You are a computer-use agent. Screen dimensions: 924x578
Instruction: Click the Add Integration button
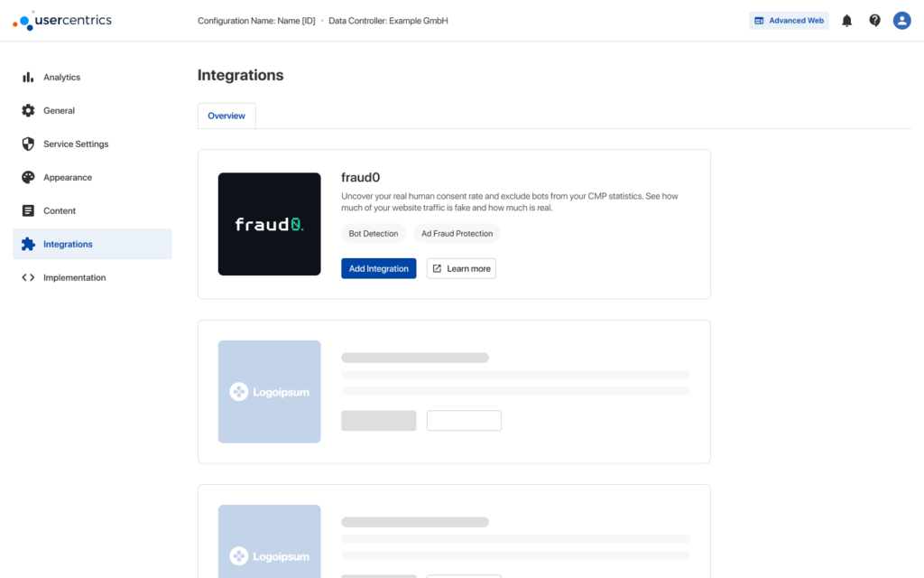[x=378, y=268]
